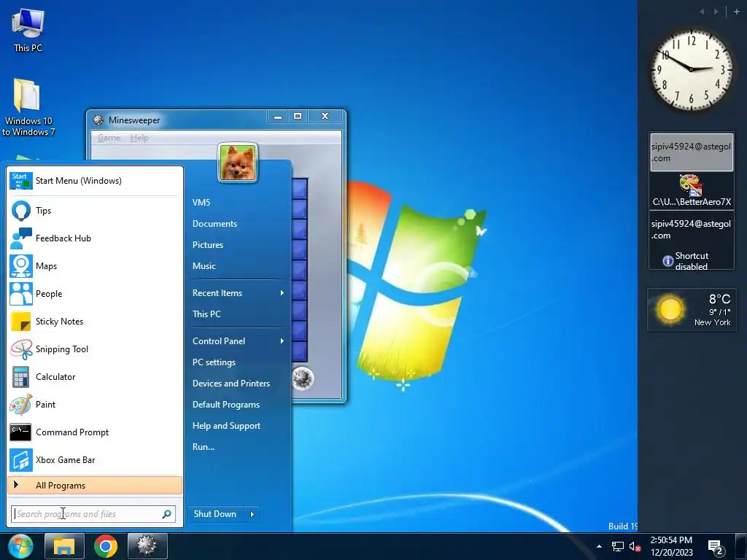Viewport: 747px width, 560px height.
Task: Open Sticky Notes
Action: (x=95, y=322)
